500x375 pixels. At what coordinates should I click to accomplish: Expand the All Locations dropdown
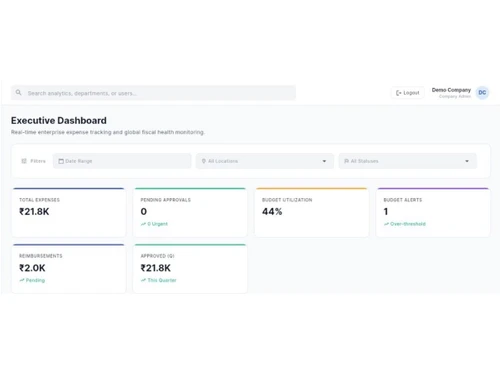click(265, 161)
